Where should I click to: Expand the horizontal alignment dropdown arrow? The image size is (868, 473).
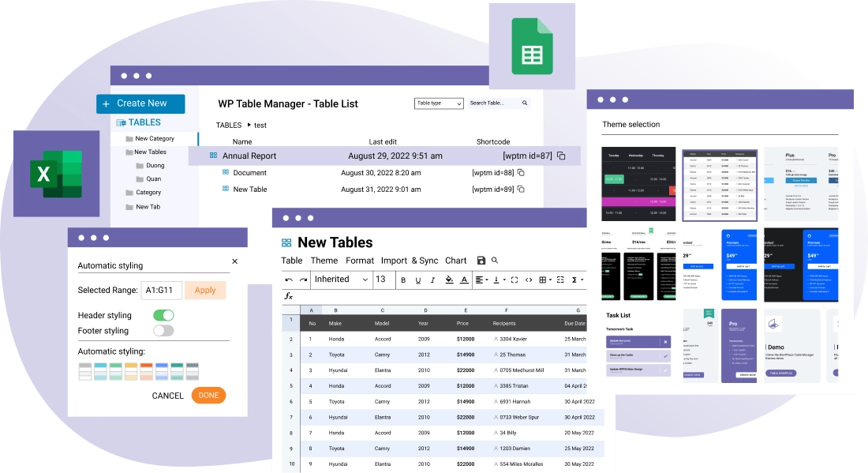pos(487,279)
